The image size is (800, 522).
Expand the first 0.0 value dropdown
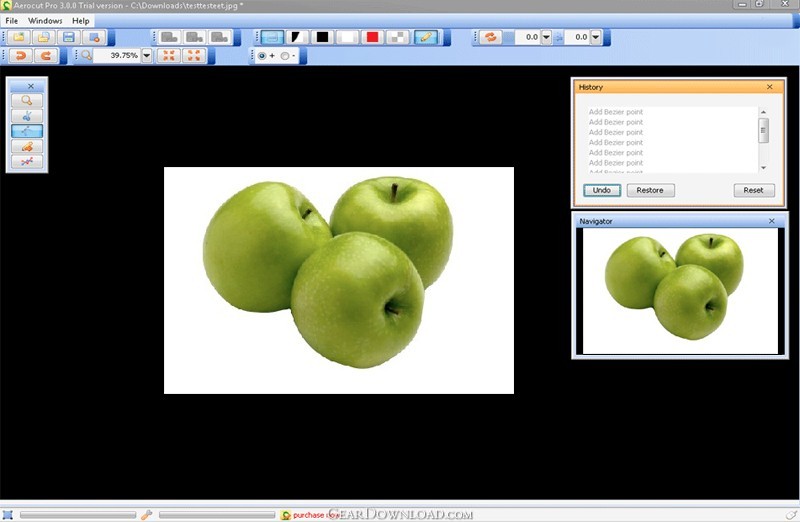tap(546, 38)
